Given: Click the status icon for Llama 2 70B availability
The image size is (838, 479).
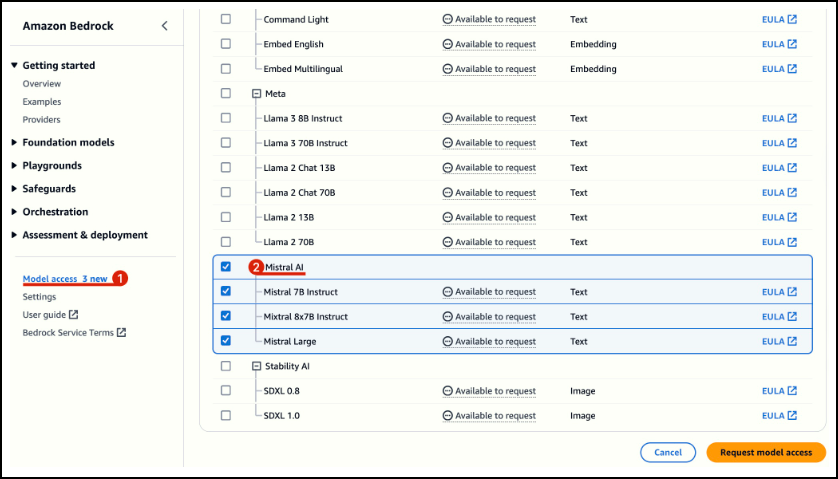Looking at the screenshot, I should click(x=448, y=242).
